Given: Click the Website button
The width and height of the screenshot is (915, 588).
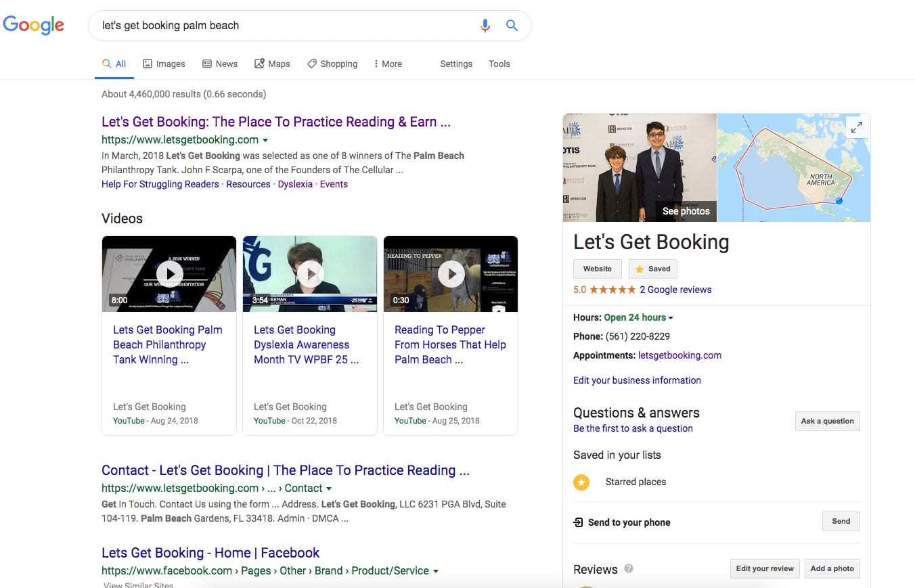Looking at the screenshot, I should (597, 269).
